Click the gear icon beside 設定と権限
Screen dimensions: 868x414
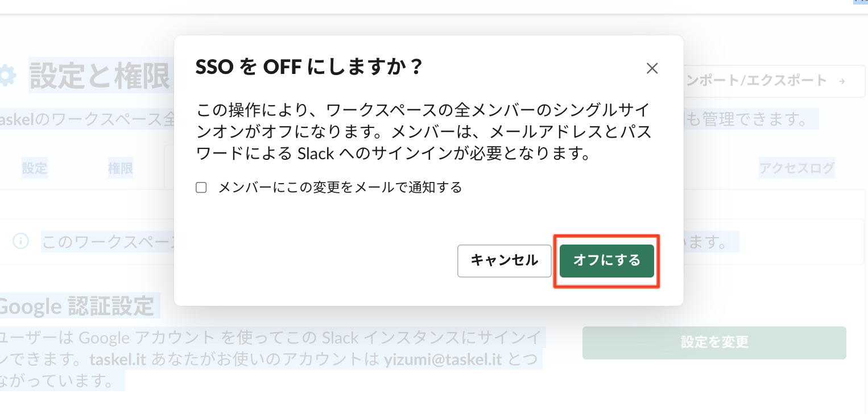tap(8, 76)
